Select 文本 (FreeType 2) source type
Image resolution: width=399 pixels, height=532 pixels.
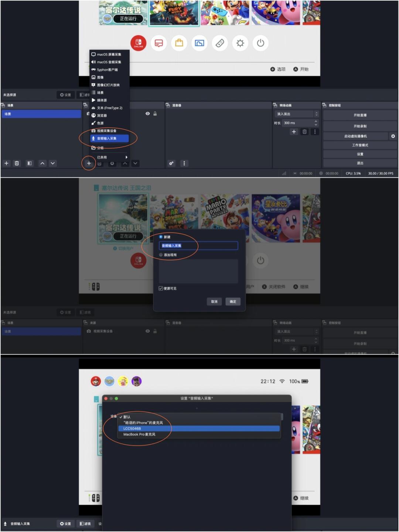click(x=109, y=108)
